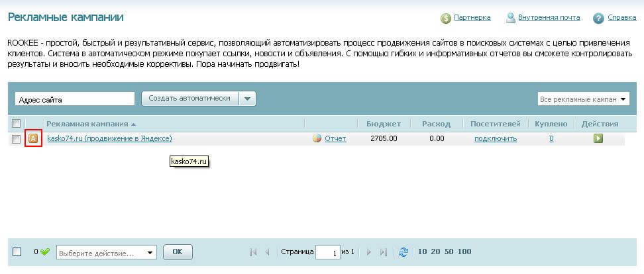Toggle the select-all checkbox in table header

(x=17, y=123)
